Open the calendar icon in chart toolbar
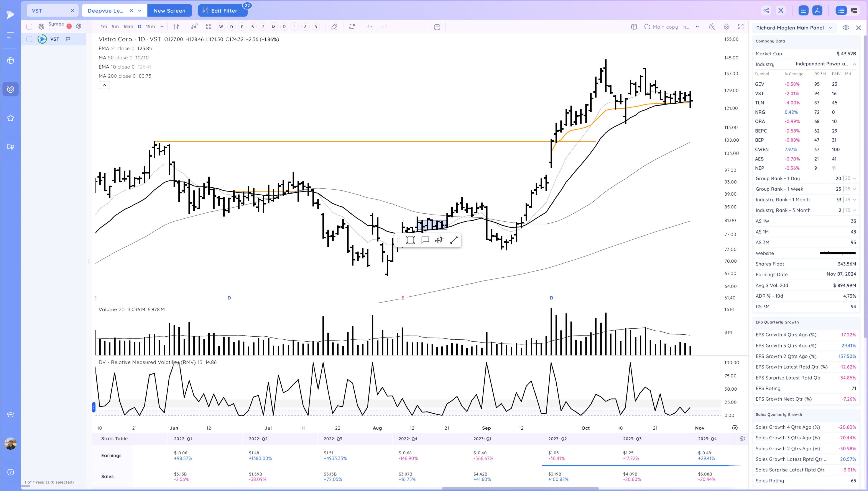The width and height of the screenshot is (868, 491). click(x=437, y=27)
